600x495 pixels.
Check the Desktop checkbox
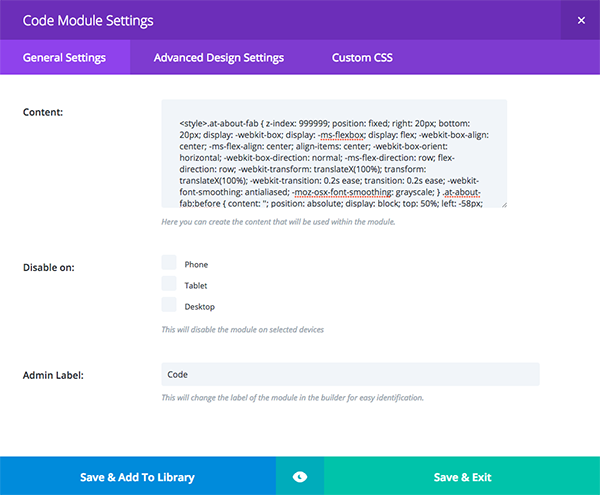pos(169,305)
